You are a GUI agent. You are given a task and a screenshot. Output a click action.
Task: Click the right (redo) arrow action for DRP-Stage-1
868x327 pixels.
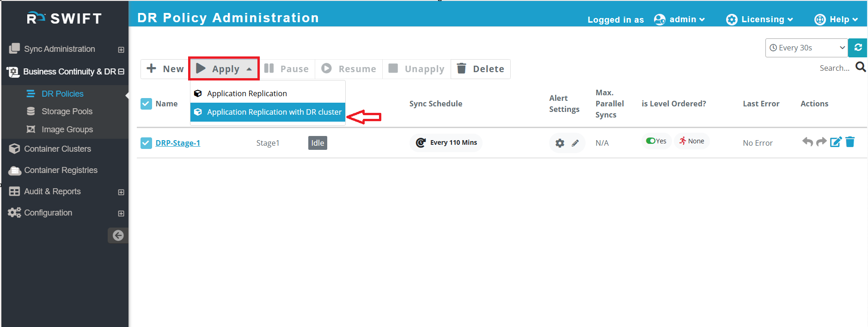821,142
